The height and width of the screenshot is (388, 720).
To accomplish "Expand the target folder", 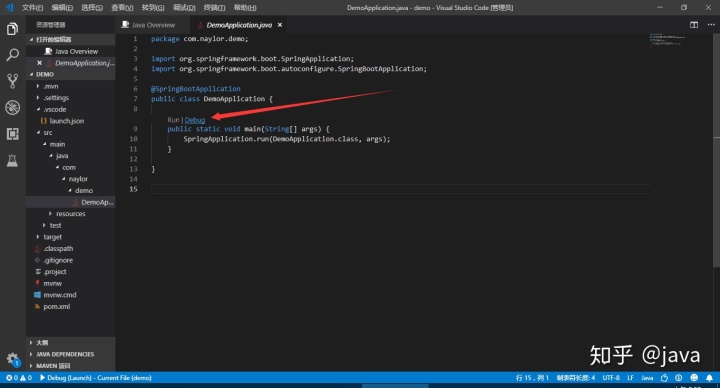I will (x=70, y=236).
